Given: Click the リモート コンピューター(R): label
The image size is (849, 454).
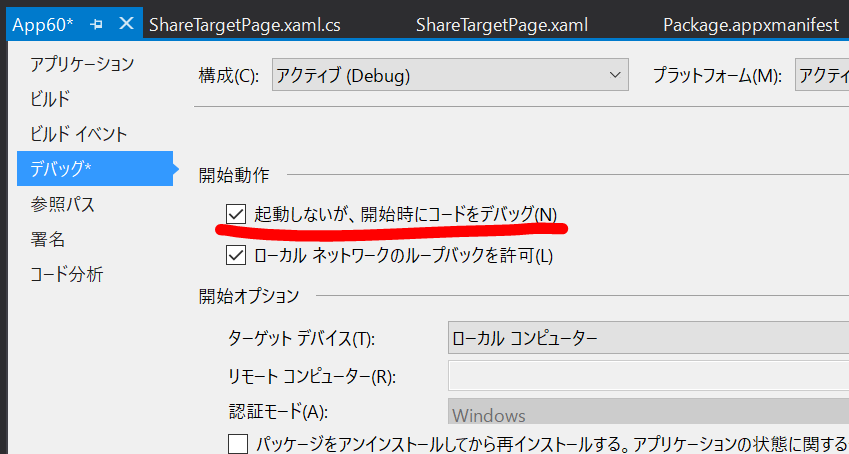Looking at the screenshot, I should pos(312,376).
